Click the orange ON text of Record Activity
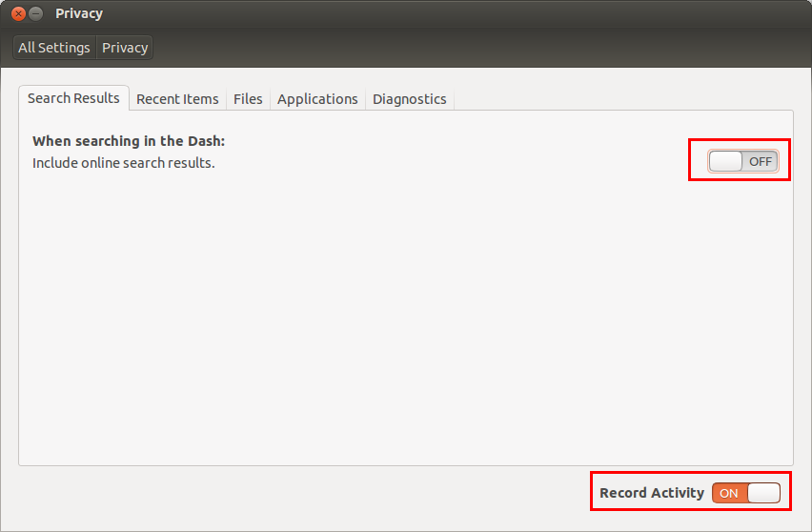Image resolution: width=812 pixels, height=532 pixels. tap(729, 493)
